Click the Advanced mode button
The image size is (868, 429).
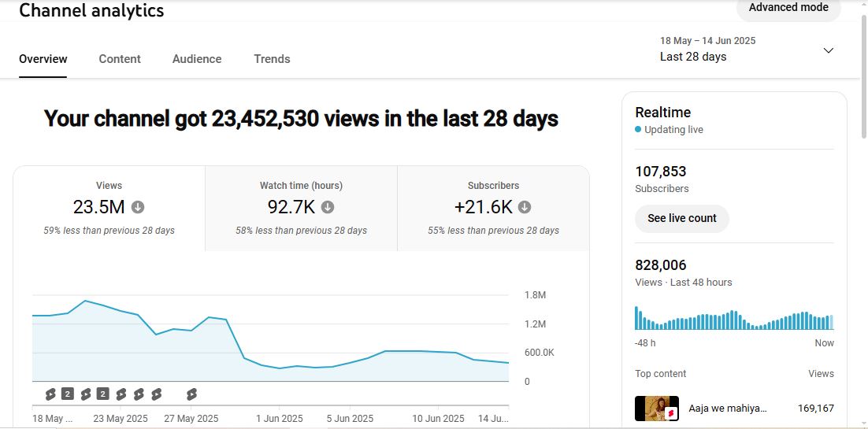(788, 8)
